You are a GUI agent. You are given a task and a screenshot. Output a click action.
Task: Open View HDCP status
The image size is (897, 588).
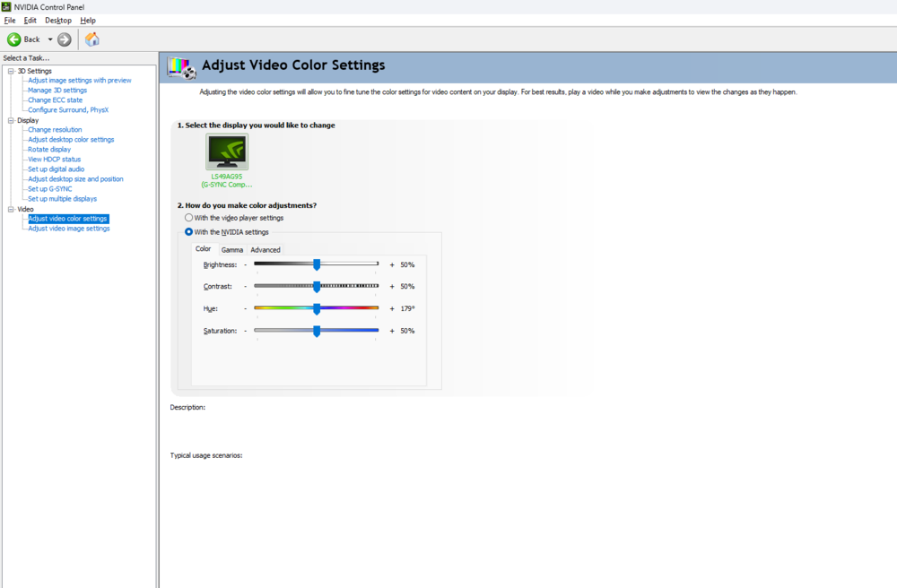point(55,160)
